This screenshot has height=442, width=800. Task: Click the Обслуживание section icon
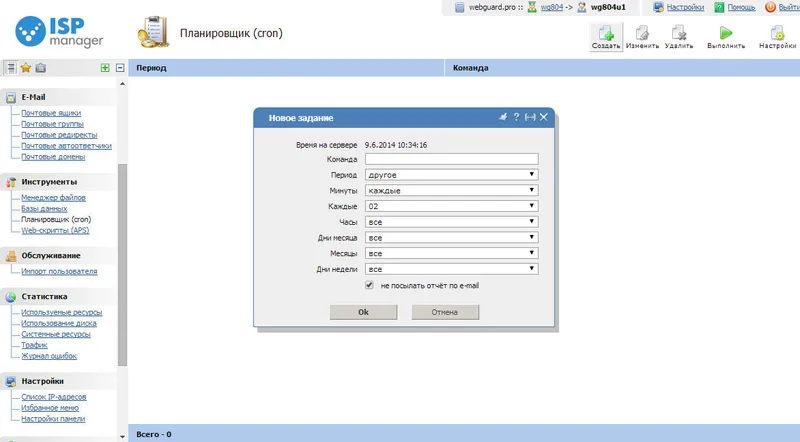coord(11,256)
